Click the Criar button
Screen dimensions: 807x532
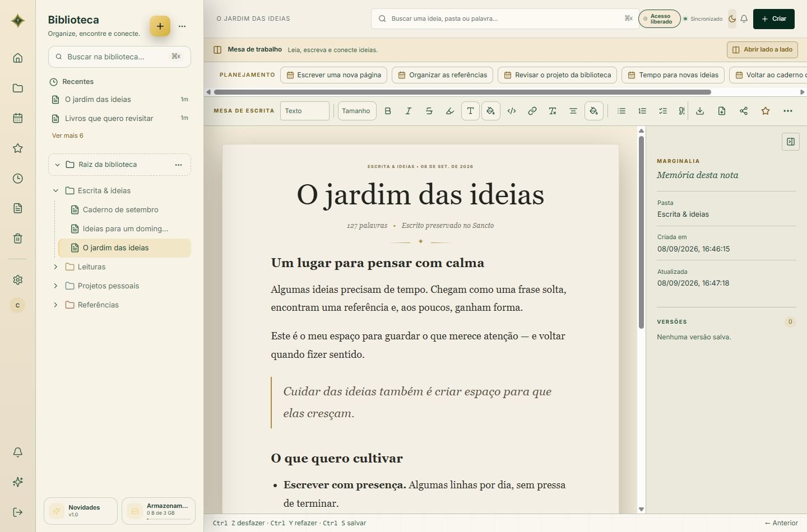774,18
